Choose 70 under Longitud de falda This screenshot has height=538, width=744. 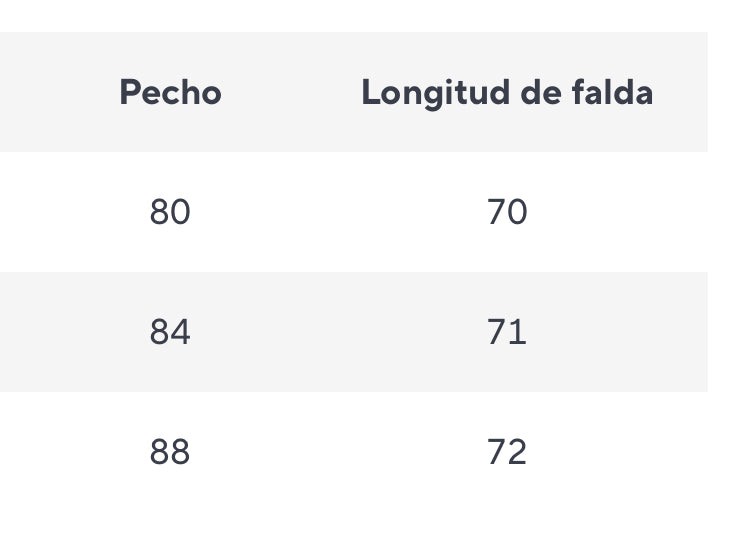click(507, 212)
